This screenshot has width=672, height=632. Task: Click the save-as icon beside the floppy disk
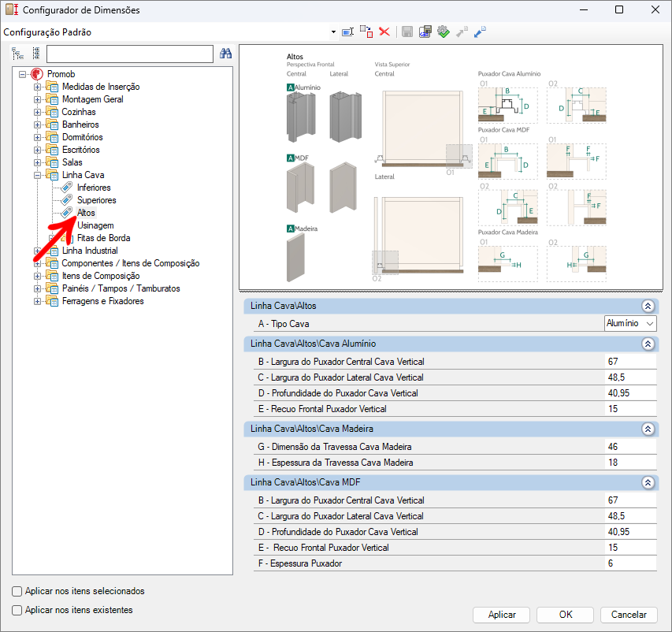click(425, 32)
